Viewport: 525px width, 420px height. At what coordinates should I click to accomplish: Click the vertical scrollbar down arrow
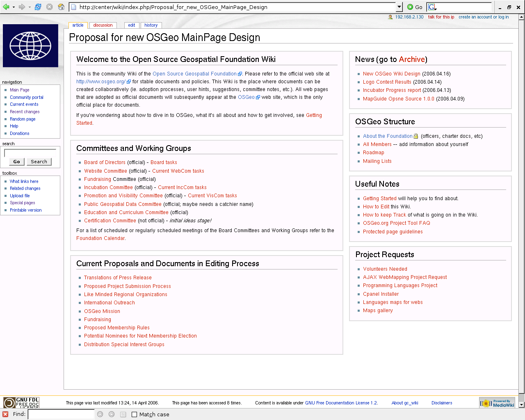coord(522,405)
